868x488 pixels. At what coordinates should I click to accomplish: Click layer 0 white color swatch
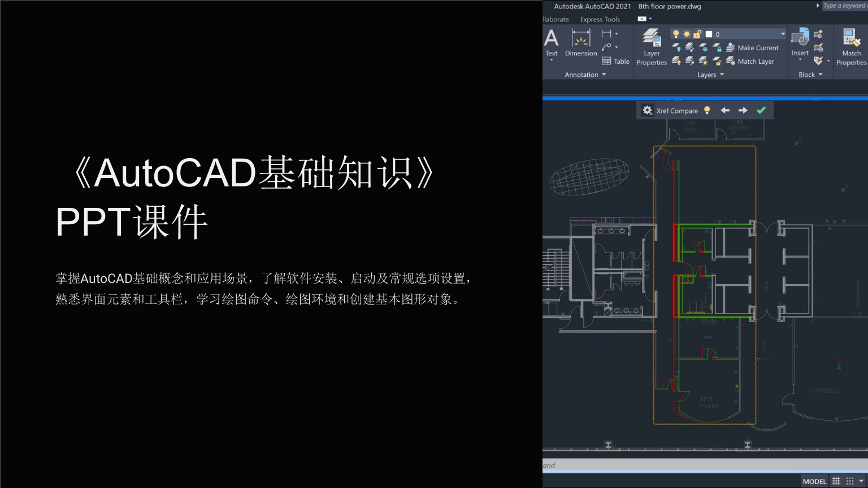[709, 34]
